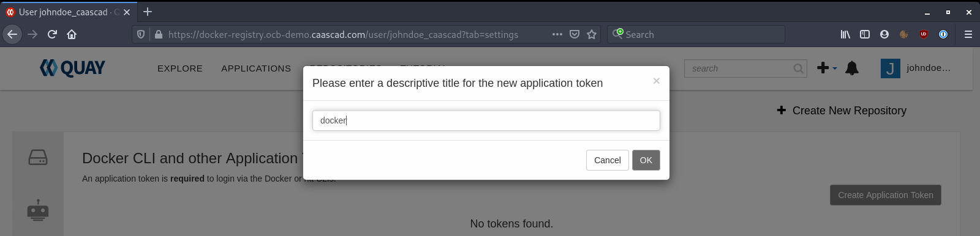Image resolution: width=980 pixels, height=236 pixels.
Task: Click the OK button in the dialog
Action: click(x=646, y=160)
